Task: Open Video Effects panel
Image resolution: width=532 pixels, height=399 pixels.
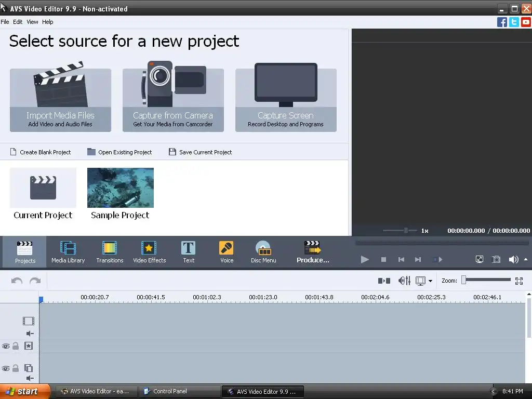Action: coord(149,252)
